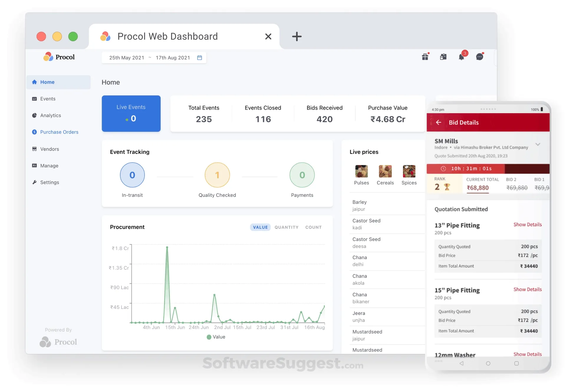Viewport: 566px width, 392px height.
Task: Expand SM Mills details chevron
Action: [x=538, y=144]
